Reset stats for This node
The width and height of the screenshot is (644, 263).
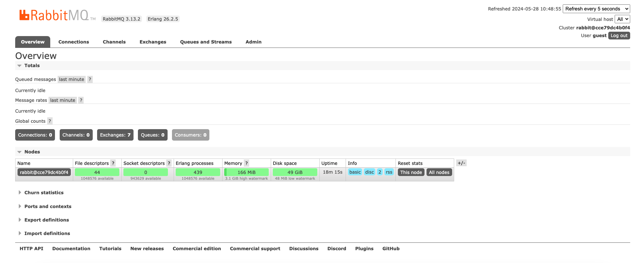(x=411, y=172)
